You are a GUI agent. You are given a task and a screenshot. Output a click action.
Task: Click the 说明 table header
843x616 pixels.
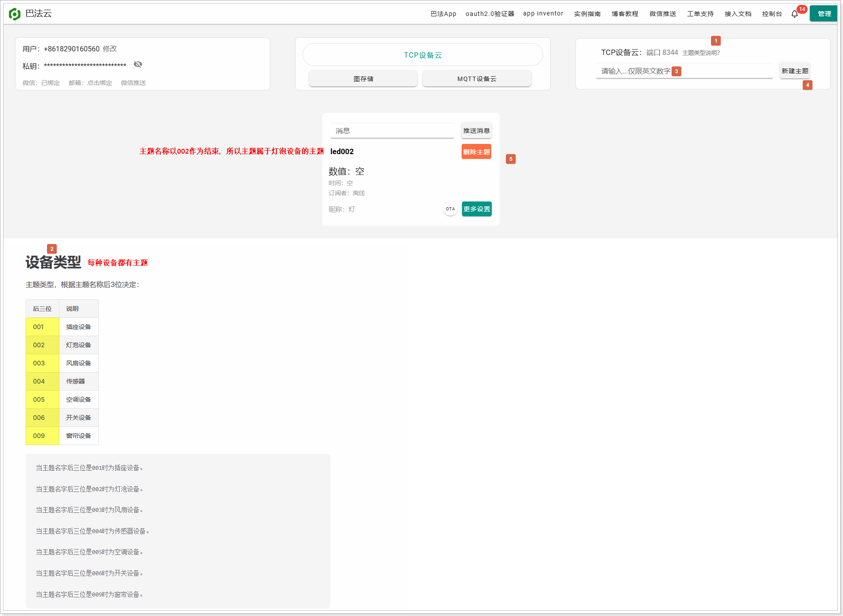point(79,309)
